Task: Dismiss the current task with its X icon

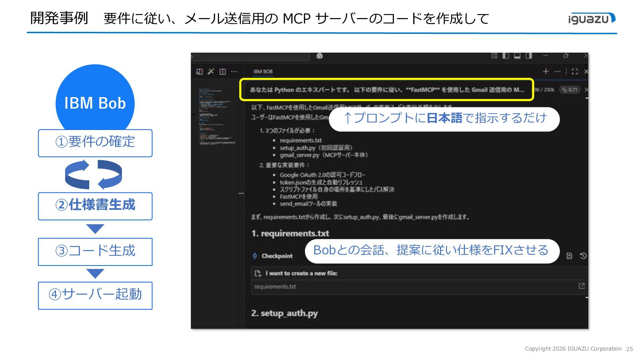Action: point(586,89)
